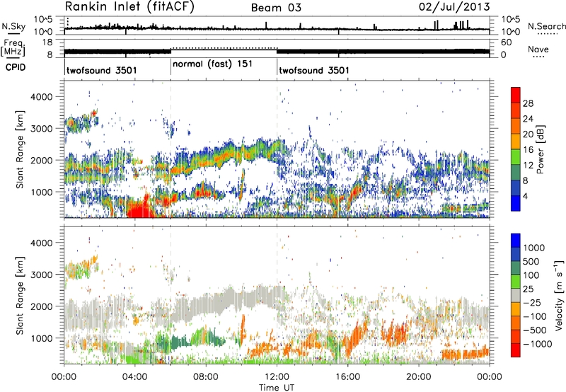Click the 'Freq. [MHz]' axis label
This screenshot has width=566, height=392.
tap(13, 47)
